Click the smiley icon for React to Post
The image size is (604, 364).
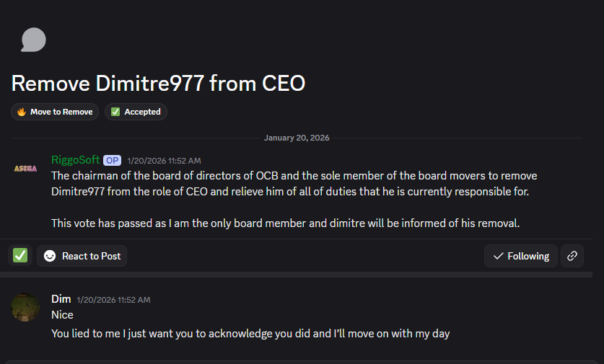(50, 256)
